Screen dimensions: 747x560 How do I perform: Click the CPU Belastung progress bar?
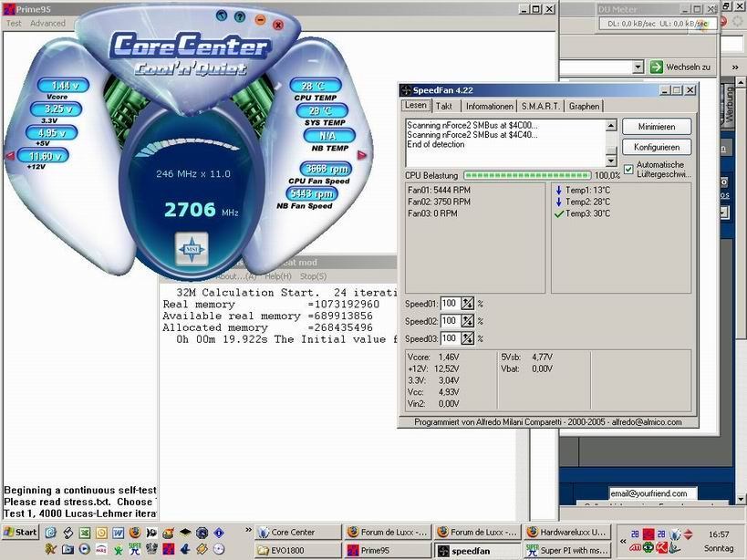click(527, 176)
